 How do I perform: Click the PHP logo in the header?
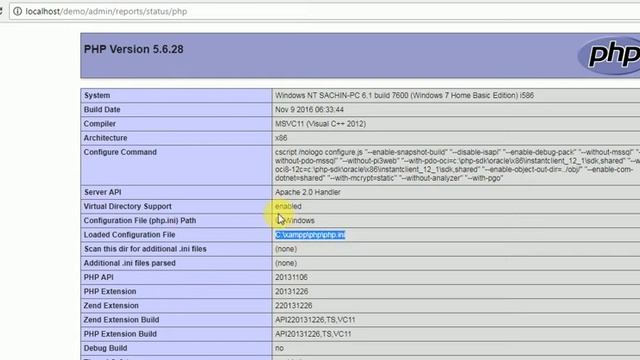(x=609, y=55)
